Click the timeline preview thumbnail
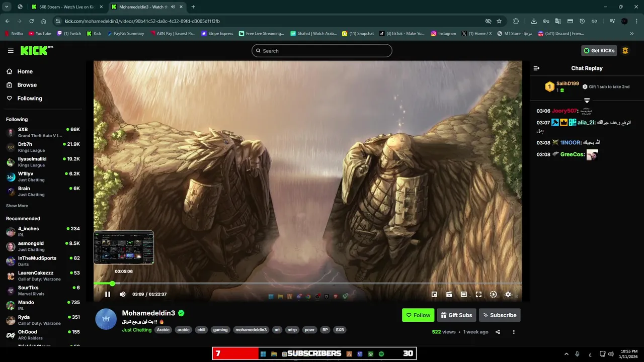The image size is (644, 362). point(124,247)
